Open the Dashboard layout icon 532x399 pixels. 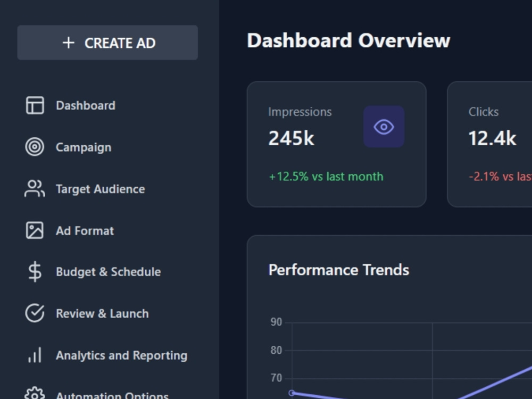pos(35,105)
